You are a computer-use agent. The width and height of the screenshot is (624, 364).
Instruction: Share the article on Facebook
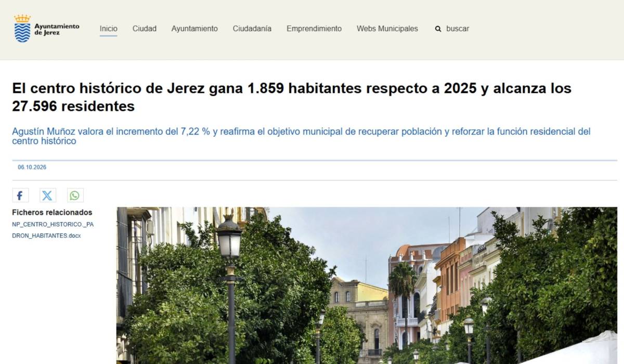pos(20,196)
